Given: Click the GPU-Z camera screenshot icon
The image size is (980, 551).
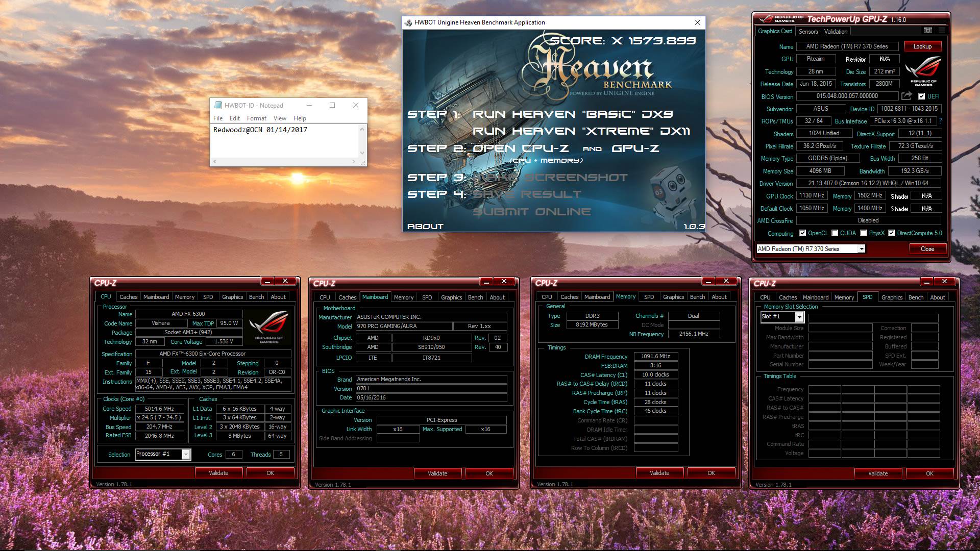Looking at the screenshot, I should click(928, 31).
